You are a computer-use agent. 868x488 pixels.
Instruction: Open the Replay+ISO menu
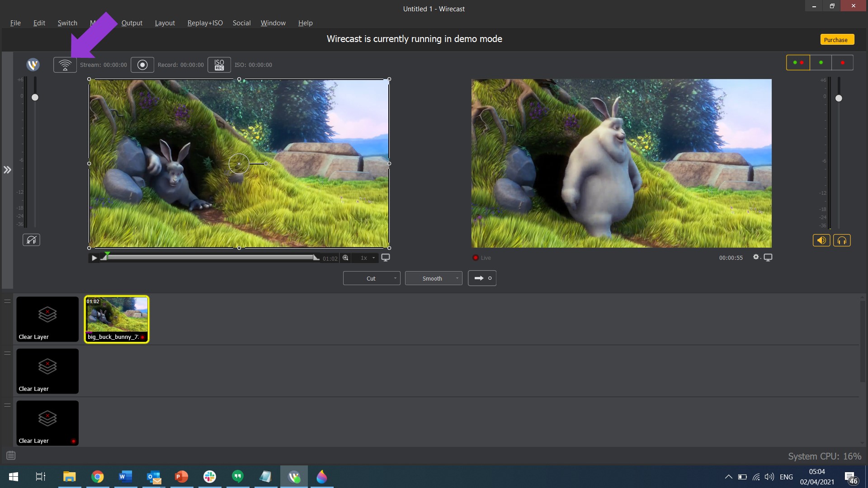click(205, 23)
